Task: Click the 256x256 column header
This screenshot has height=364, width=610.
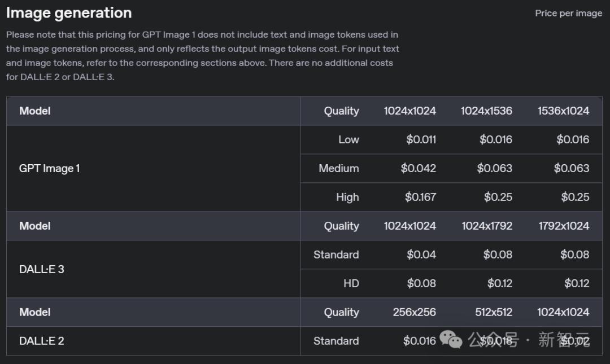Action: (414, 312)
